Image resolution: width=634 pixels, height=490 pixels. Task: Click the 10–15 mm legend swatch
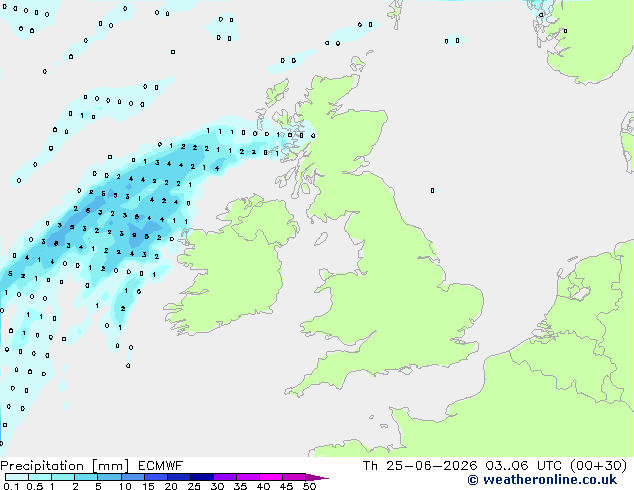point(132,477)
